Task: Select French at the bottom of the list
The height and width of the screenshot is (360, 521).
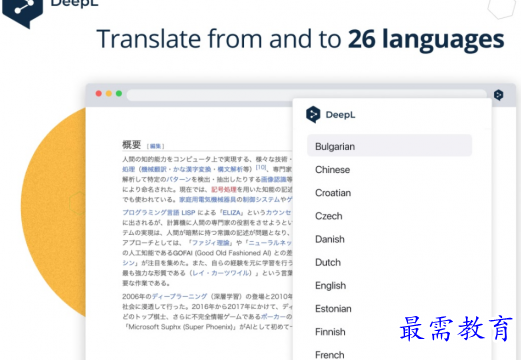Action: click(x=329, y=355)
